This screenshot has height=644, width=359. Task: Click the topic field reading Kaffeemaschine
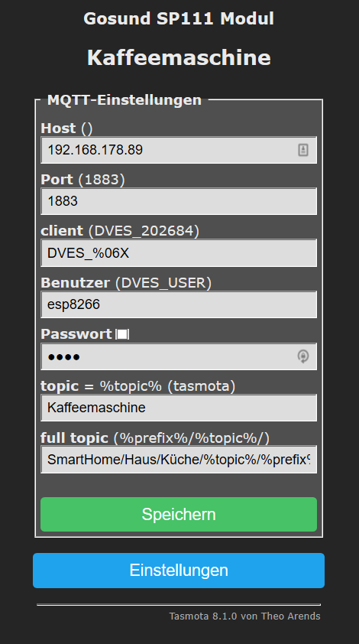click(x=179, y=408)
